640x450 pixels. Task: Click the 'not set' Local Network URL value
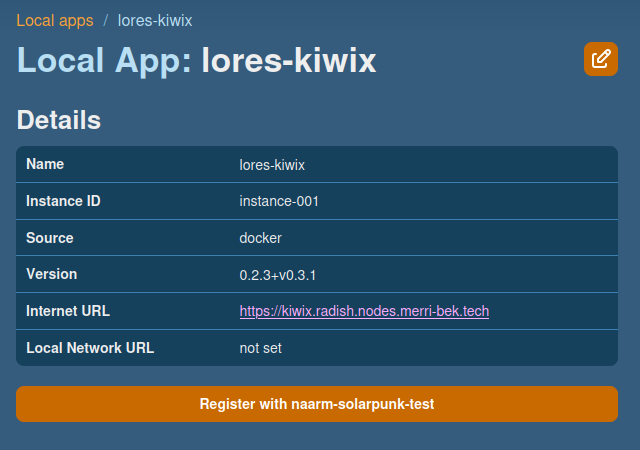(260, 348)
